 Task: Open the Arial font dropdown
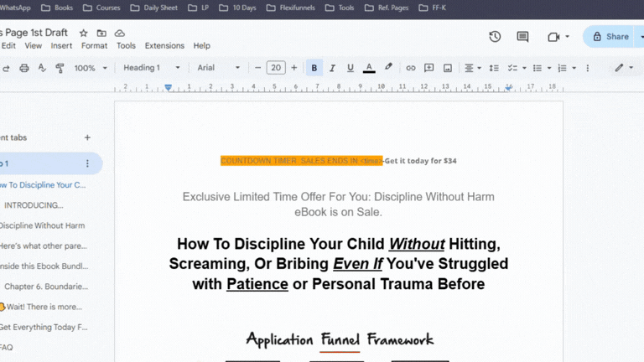[x=219, y=68]
